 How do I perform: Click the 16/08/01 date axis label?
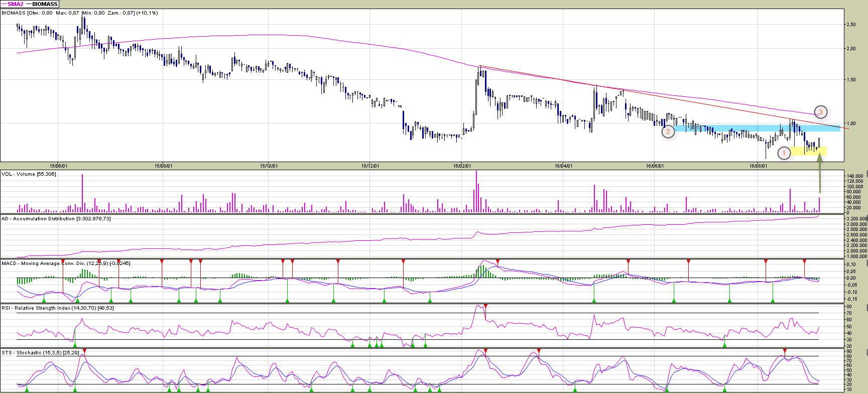[758, 166]
